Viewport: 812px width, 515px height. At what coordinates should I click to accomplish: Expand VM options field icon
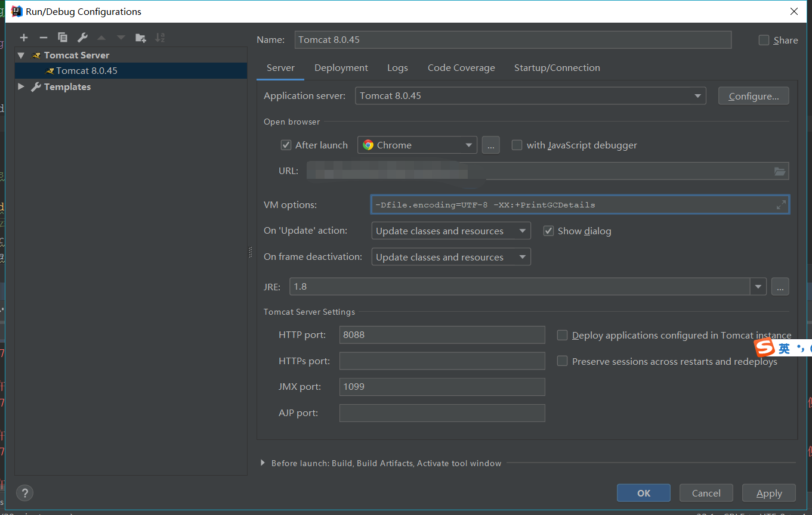click(781, 205)
